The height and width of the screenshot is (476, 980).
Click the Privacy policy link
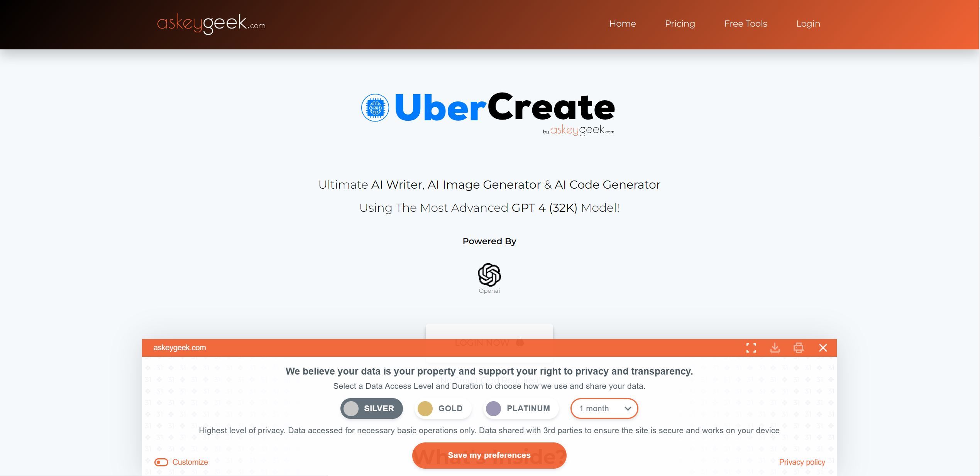[802, 462]
